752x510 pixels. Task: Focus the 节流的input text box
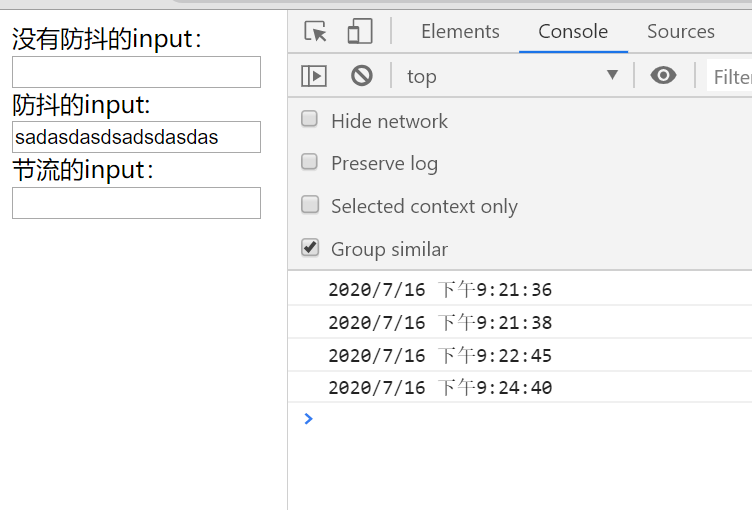(x=136, y=203)
